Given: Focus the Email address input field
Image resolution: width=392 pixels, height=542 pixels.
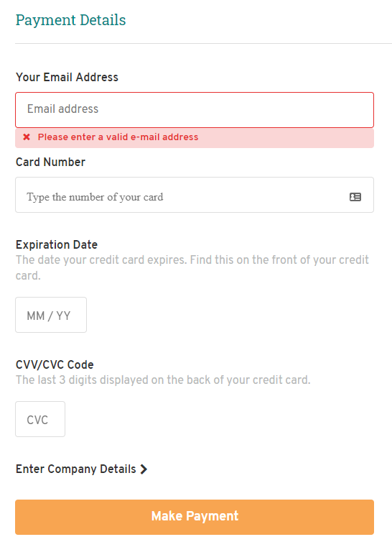Looking at the screenshot, I should click(195, 110).
